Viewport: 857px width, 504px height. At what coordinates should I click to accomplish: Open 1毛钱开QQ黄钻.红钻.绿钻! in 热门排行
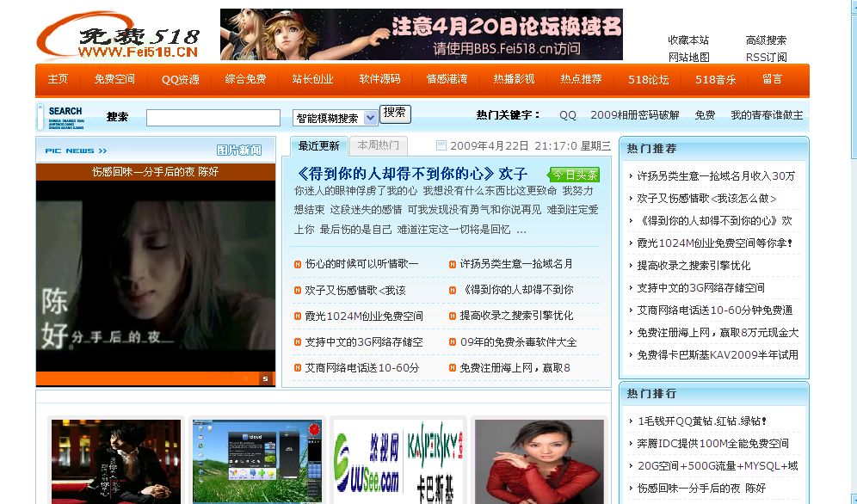coord(702,421)
